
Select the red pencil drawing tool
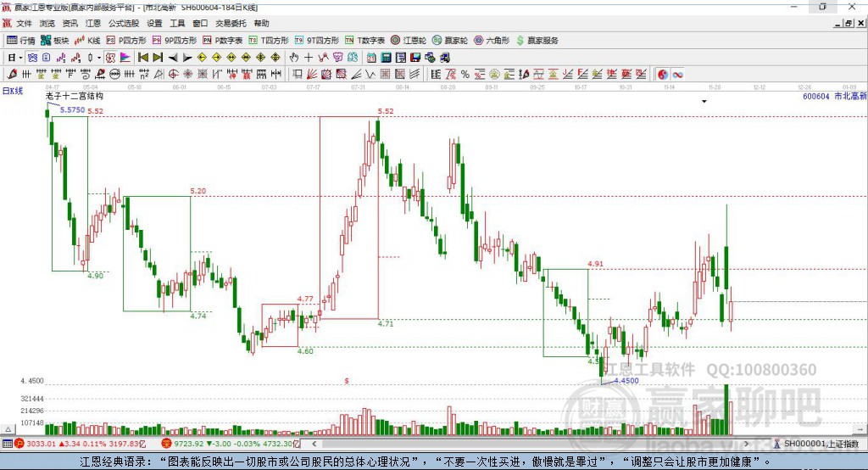12,74
